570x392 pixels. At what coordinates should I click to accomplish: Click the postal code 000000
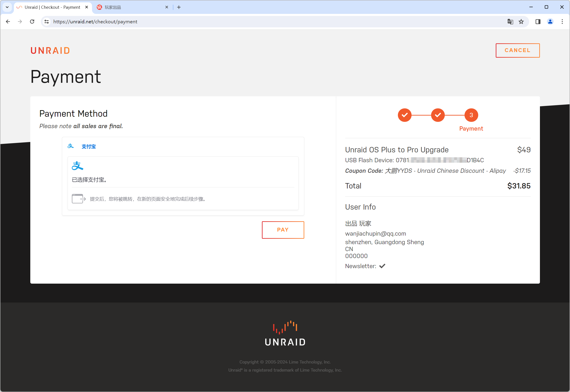[356, 256]
